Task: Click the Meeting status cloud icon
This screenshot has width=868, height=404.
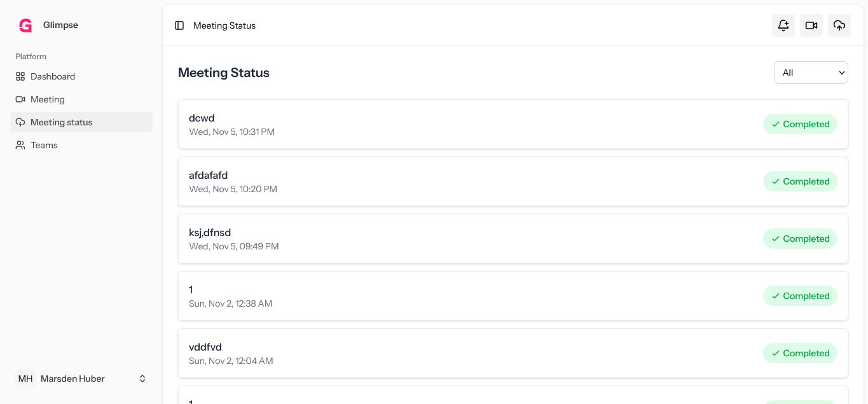Action: [20, 122]
